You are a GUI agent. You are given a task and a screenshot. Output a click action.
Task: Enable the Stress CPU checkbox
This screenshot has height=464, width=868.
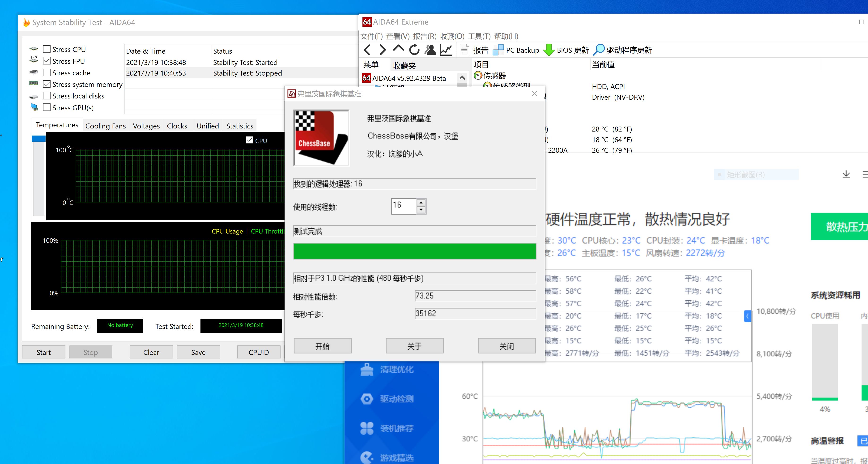tap(47, 49)
